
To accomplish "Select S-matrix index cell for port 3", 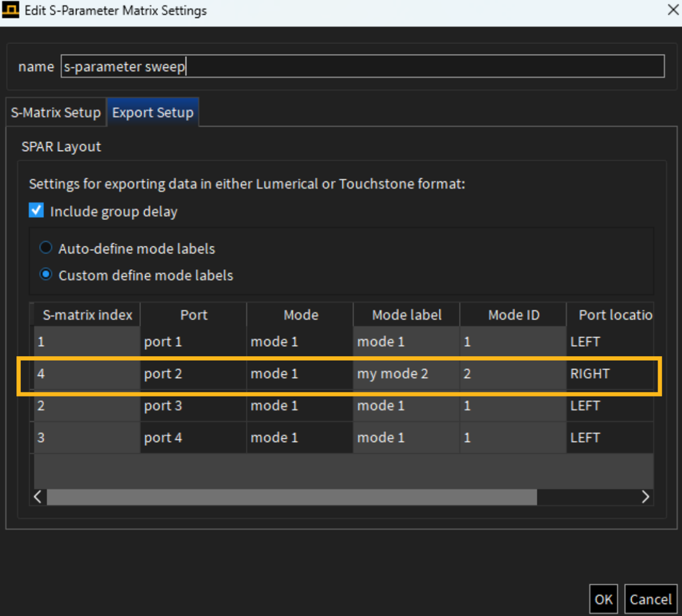I will (x=87, y=406).
